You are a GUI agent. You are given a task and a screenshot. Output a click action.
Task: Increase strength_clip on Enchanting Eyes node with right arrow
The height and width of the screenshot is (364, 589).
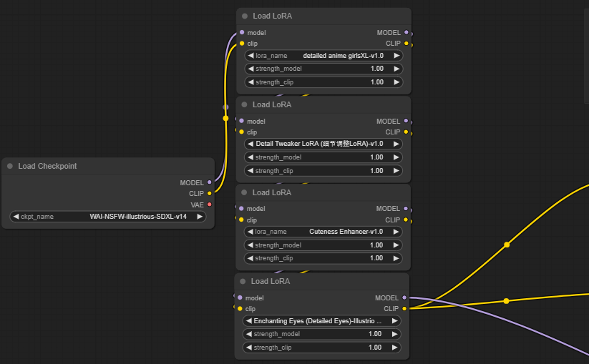tap(395, 348)
